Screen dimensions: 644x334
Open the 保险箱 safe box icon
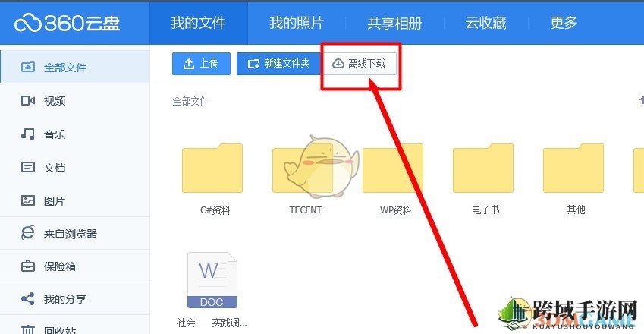[28, 266]
